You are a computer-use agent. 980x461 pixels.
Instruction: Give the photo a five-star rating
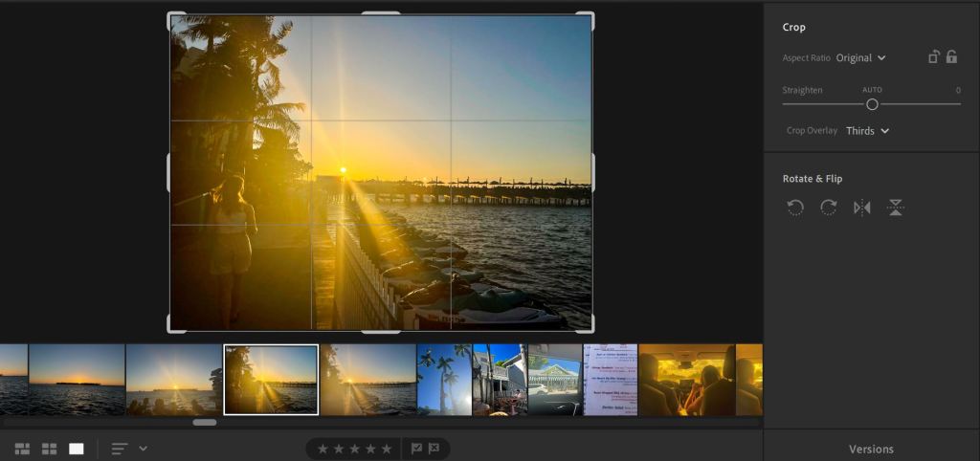387,449
